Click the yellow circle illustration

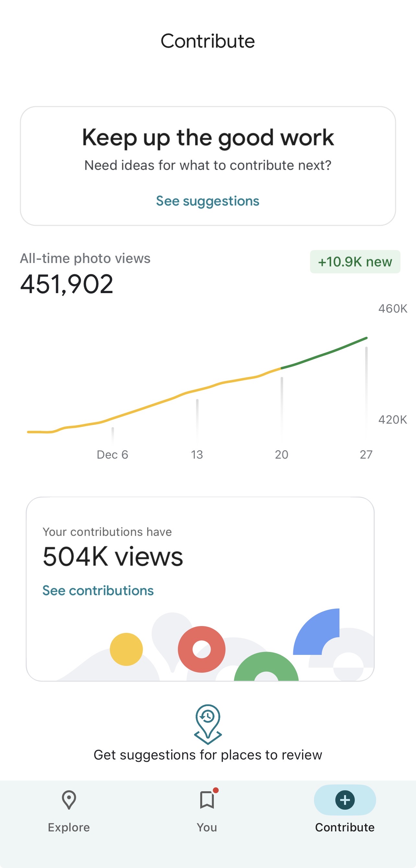pos(126,649)
